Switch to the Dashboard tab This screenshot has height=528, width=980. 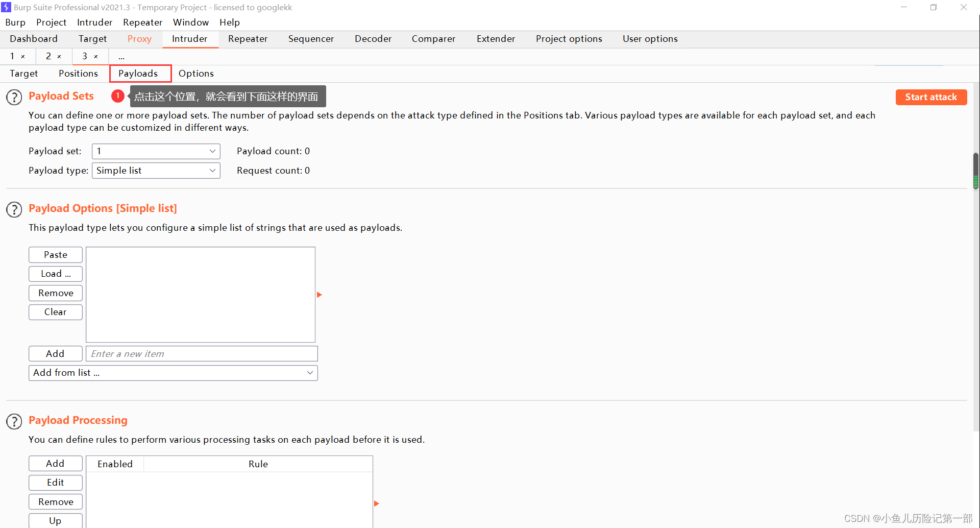(x=34, y=39)
